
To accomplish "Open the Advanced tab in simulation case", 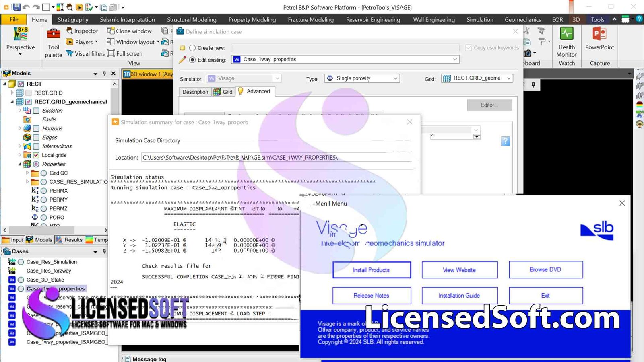I will pyautogui.click(x=254, y=91).
